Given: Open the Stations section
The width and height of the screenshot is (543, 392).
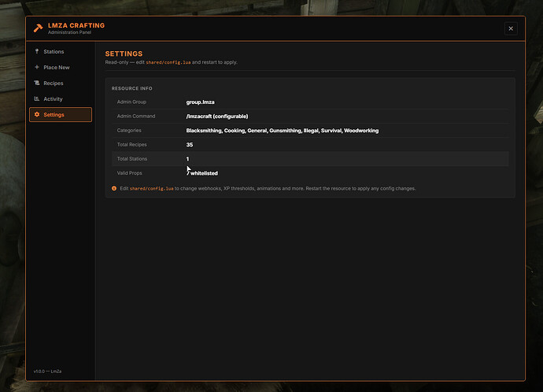Looking at the screenshot, I should pyautogui.click(x=61, y=52).
